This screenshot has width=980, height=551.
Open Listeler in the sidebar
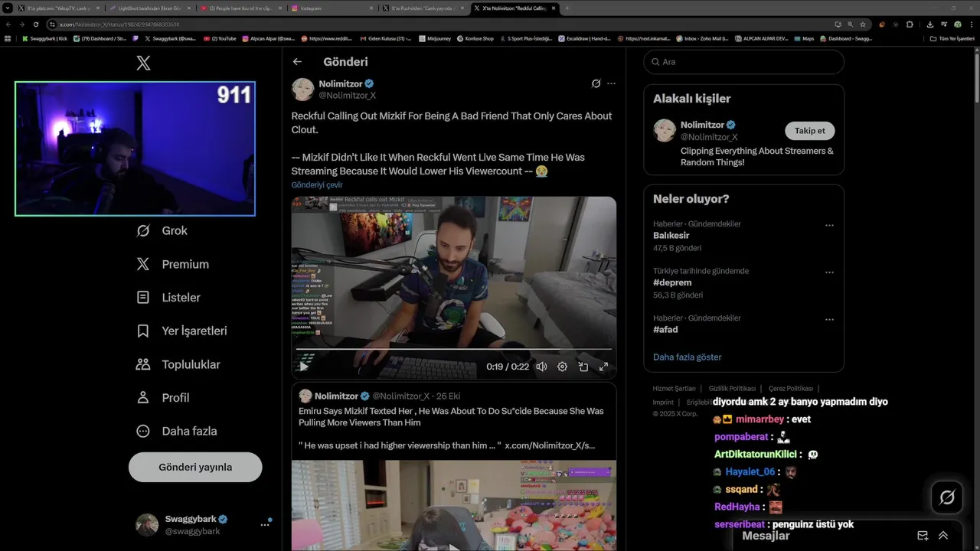tap(168, 297)
